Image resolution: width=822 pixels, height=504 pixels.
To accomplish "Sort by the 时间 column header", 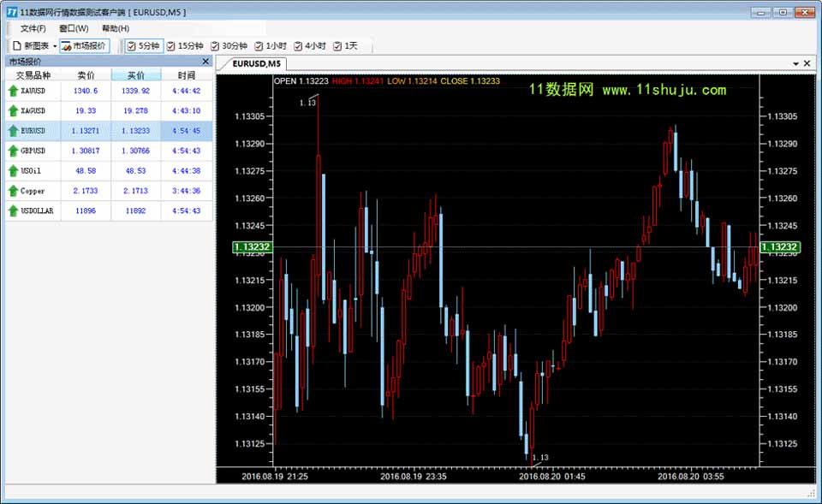I will (x=187, y=75).
